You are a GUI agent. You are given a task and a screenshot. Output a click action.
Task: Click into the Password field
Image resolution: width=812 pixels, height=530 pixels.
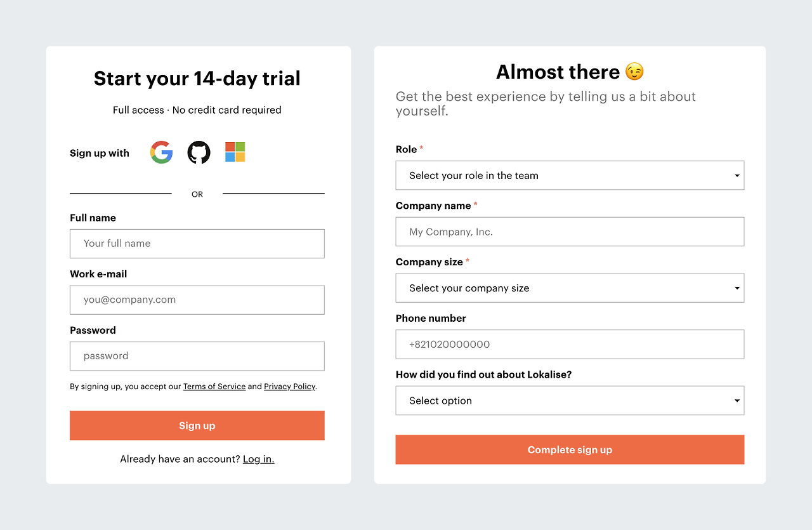[197, 356]
